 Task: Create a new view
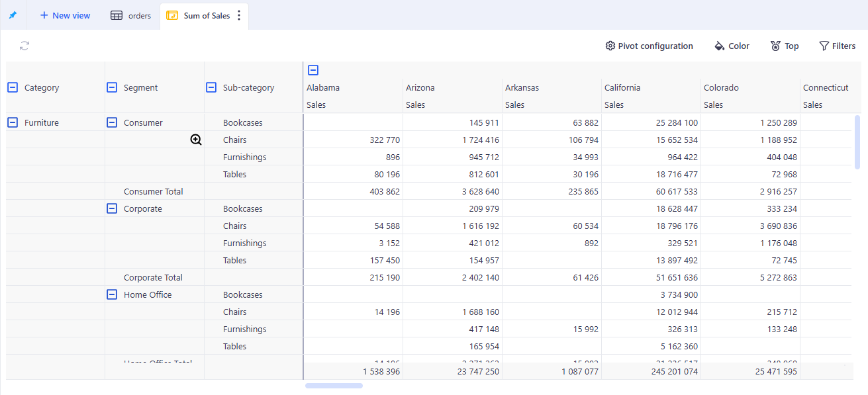coord(65,15)
